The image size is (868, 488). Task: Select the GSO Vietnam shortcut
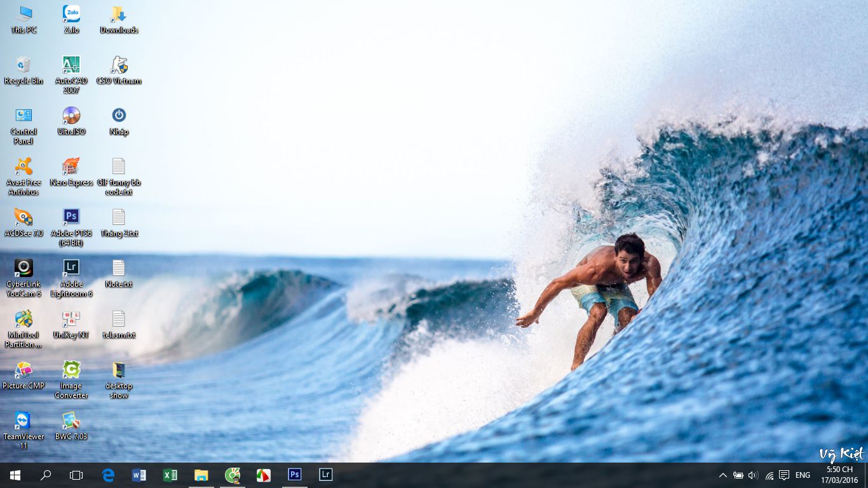[119, 71]
